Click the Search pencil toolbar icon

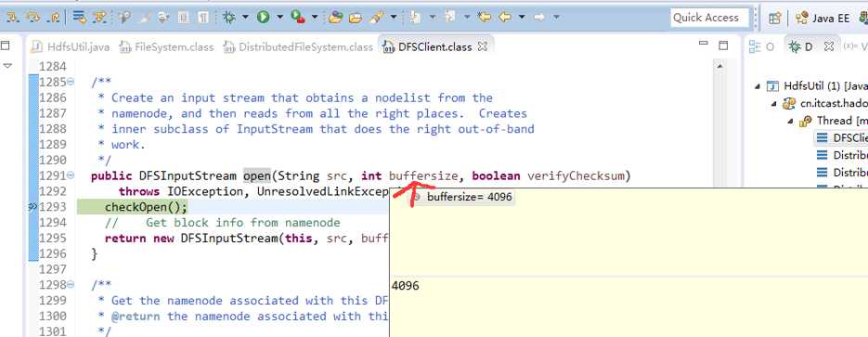[x=376, y=17]
